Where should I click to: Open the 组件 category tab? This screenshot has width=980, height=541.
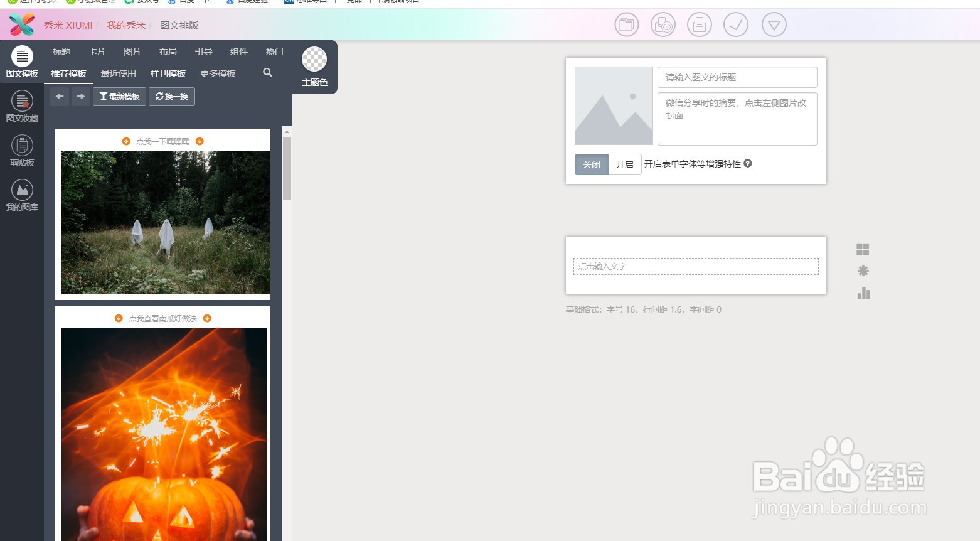pyautogui.click(x=239, y=51)
